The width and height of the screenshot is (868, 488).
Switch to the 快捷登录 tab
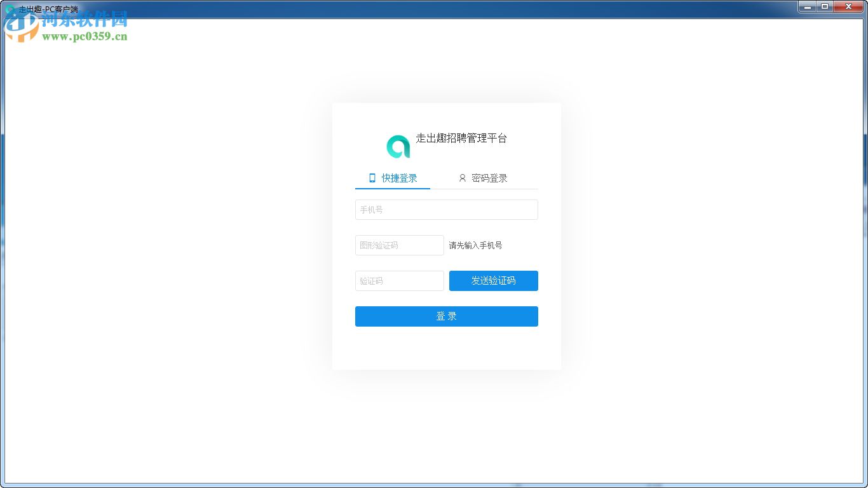(393, 178)
